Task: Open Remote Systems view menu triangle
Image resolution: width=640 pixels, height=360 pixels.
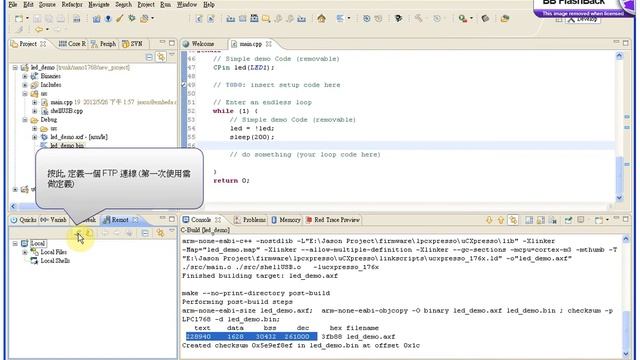Action: tap(172, 231)
